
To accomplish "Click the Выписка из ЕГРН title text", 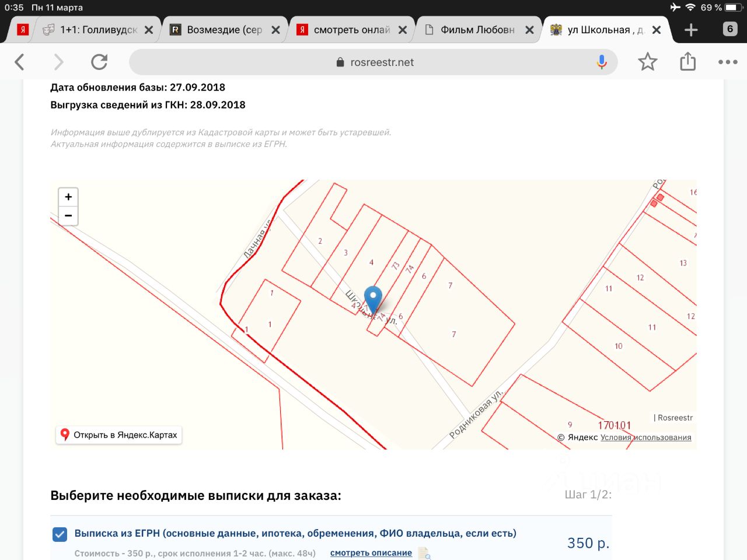I will point(295,533).
